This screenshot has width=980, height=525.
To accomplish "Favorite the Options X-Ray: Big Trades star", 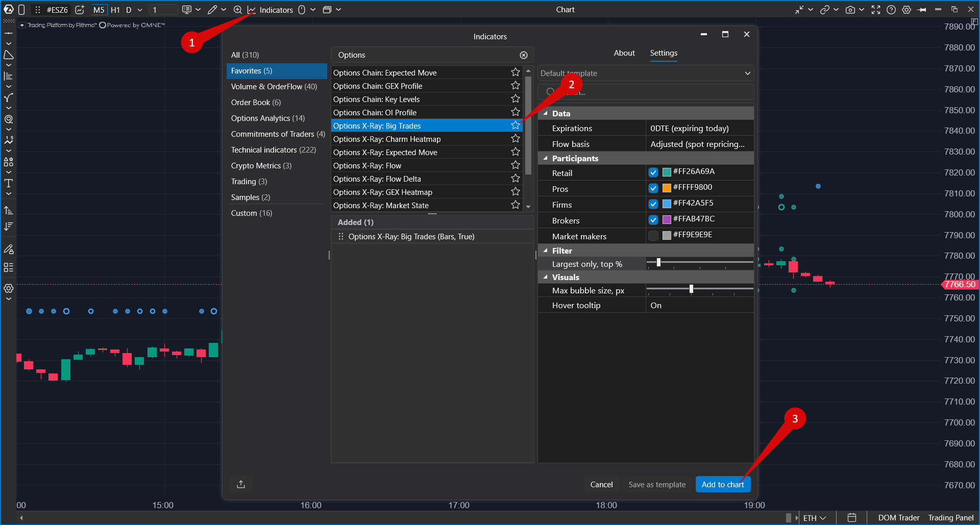I will tap(516, 126).
